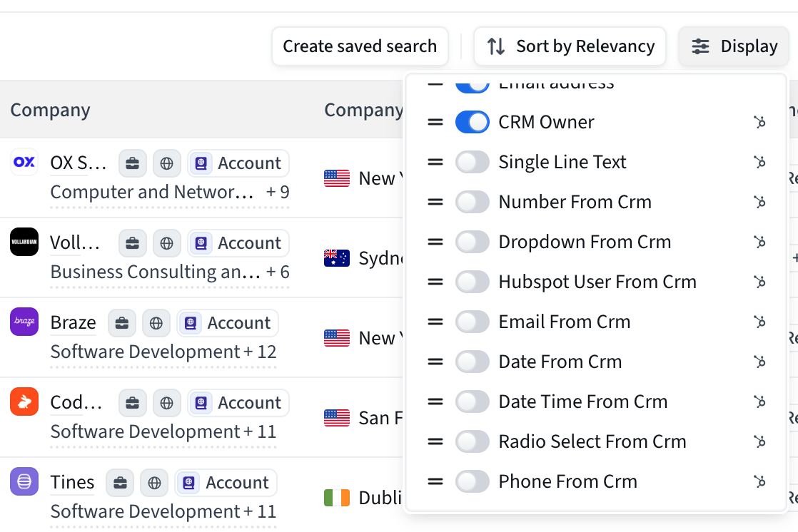Expand the +11 industries for Tines
798x532 pixels.
[260, 511]
